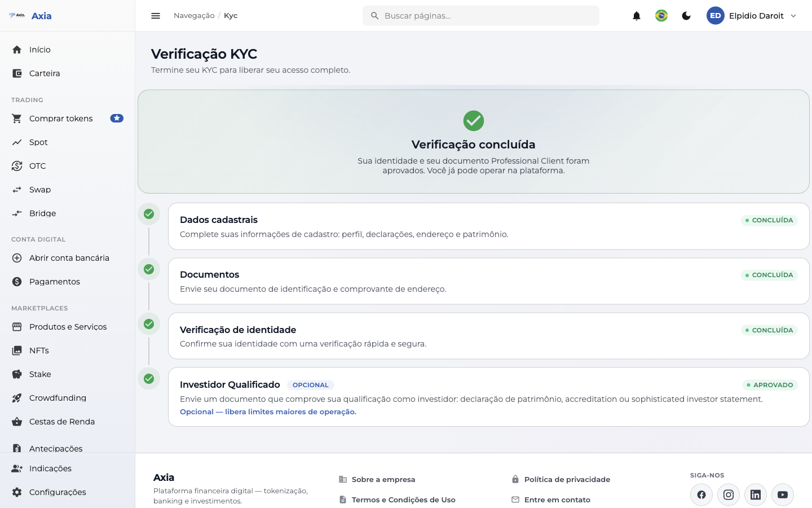
Task: Click the Indicações people icon
Action: click(x=17, y=468)
